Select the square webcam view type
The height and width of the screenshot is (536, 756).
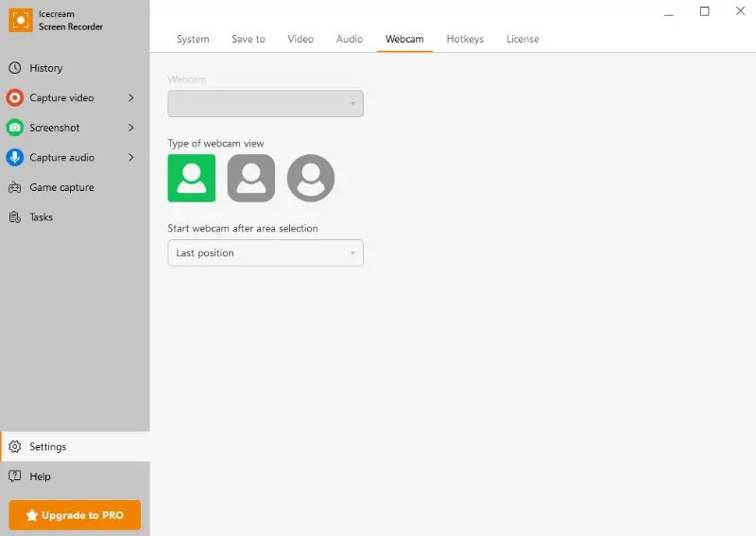[192, 178]
